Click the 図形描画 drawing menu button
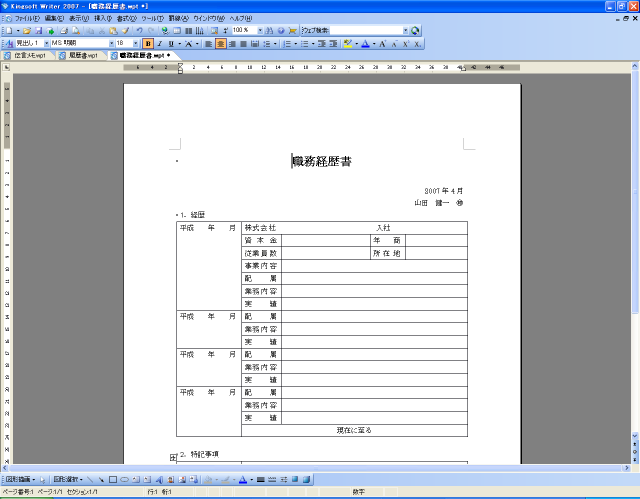Viewport: 640px width, 499px height. [x=20, y=479]
